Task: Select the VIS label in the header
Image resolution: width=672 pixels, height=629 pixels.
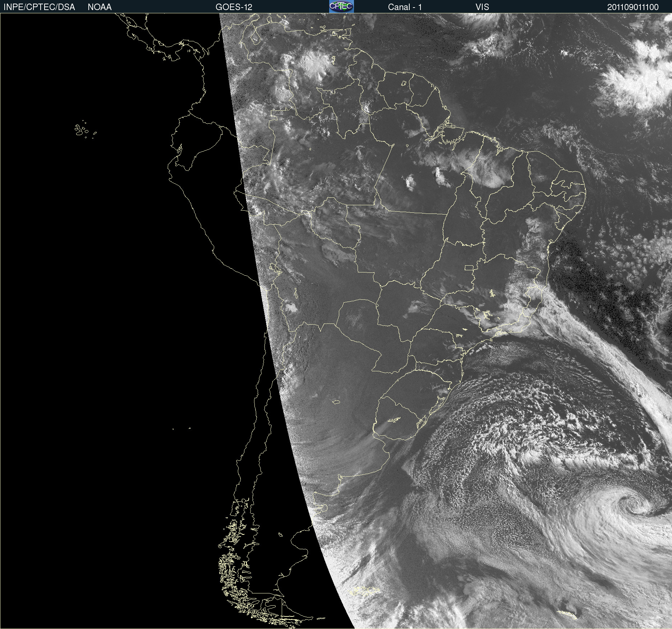Action: [x=482, y=7]
